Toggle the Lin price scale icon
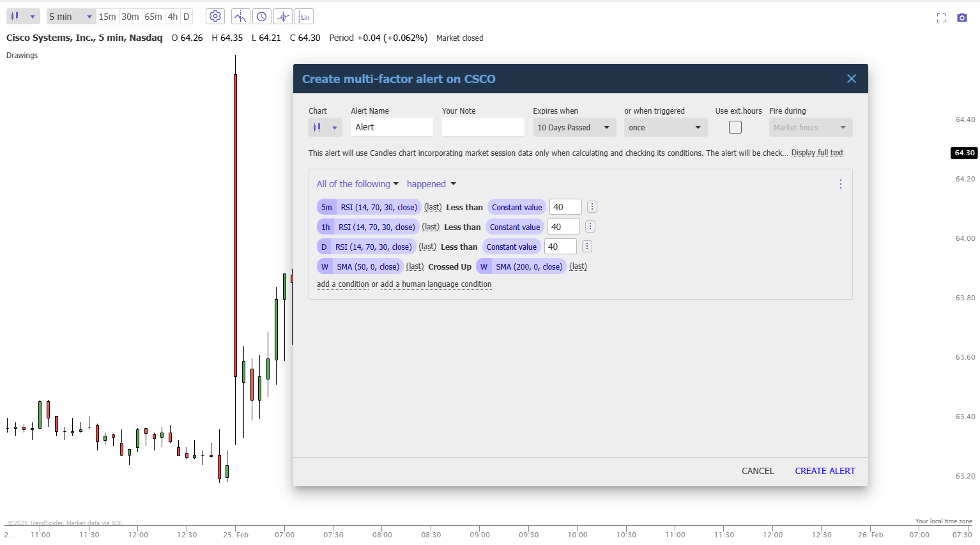980x545 pixels. click(x=304, y=17)
